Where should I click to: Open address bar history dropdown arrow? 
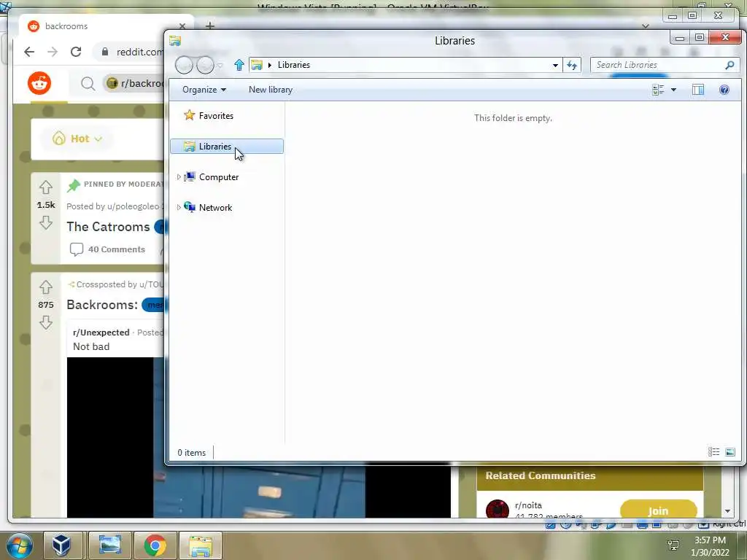pyautogui.click(x=555, y=65)
